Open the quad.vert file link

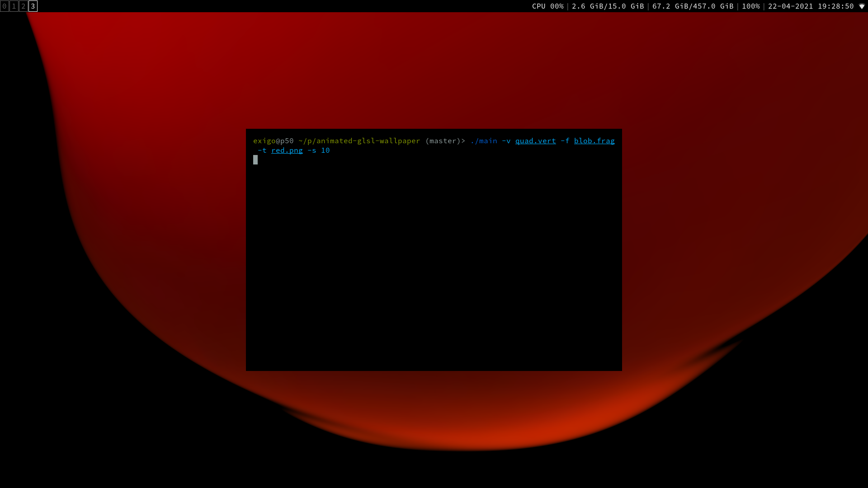pos(535,141)
